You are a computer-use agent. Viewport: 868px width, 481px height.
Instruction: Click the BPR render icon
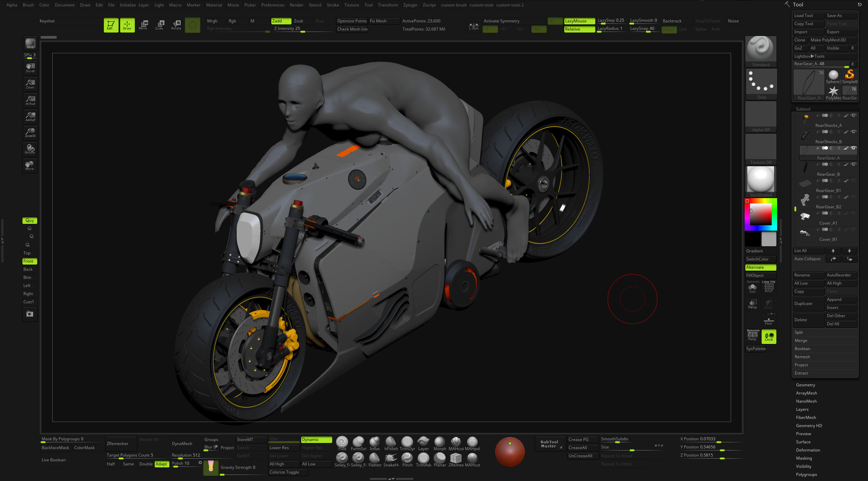click(30, 44)
